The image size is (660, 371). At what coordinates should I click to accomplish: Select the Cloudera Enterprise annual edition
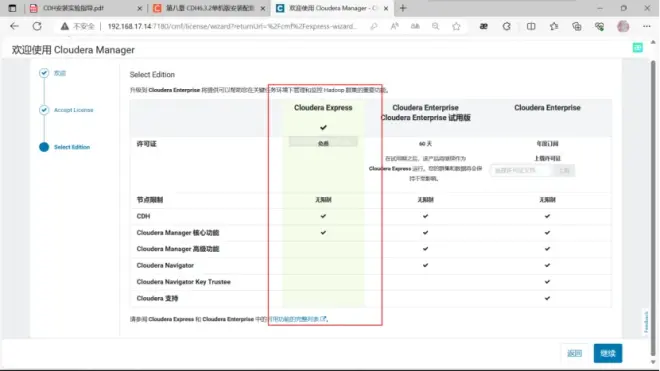(547, 108)
